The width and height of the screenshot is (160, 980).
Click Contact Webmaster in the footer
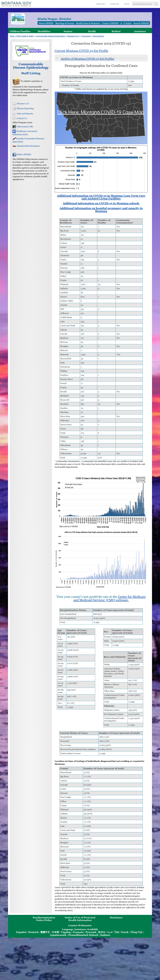click(x=80, y=925)
